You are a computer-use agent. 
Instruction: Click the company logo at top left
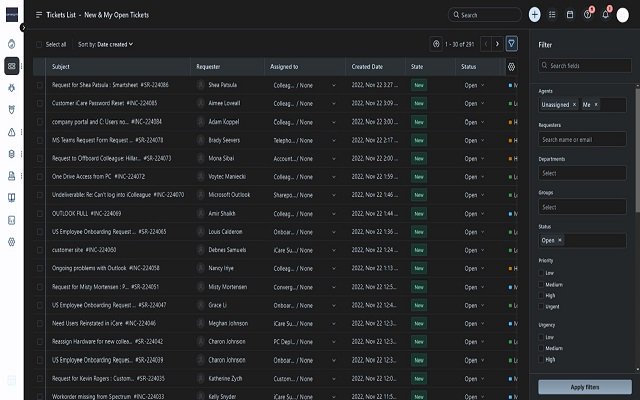pos(12,15)
